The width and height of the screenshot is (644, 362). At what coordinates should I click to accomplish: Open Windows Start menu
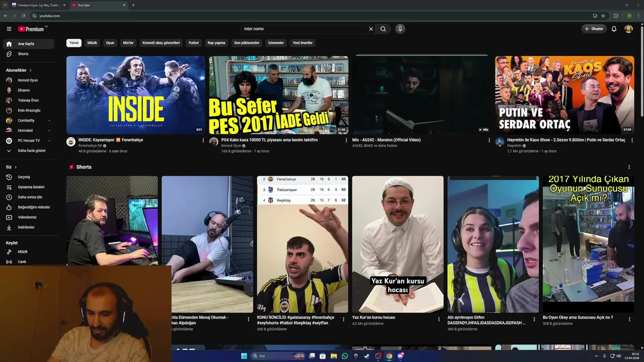[244, 356]
